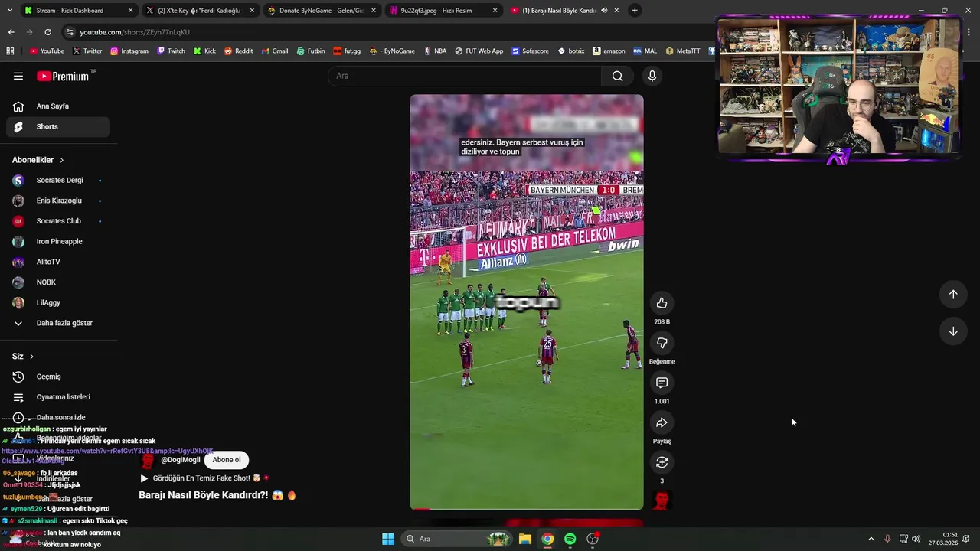
Task: Open the amazon bookmark
Action: (608, 51)
